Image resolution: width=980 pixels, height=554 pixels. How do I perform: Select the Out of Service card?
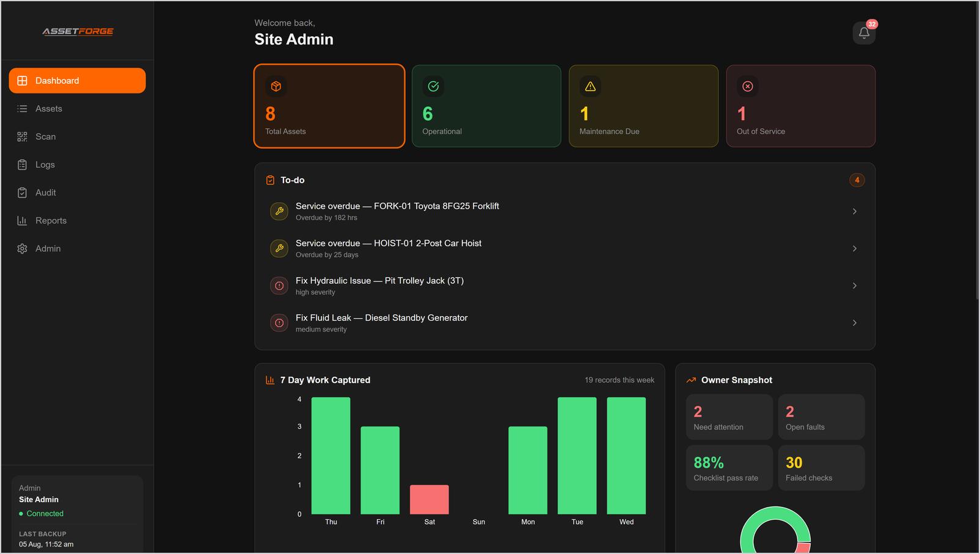(800, 106)
